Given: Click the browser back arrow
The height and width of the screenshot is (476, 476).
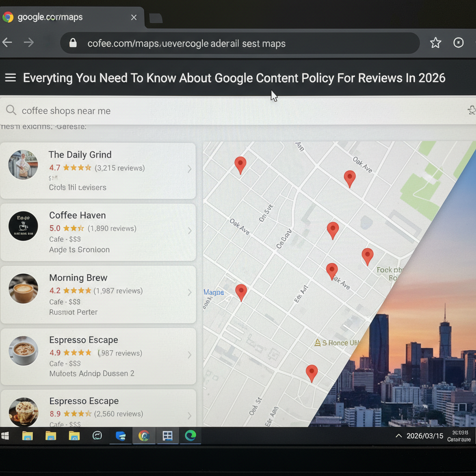Looking at the screenshot, I should click(x=7, y=42).
